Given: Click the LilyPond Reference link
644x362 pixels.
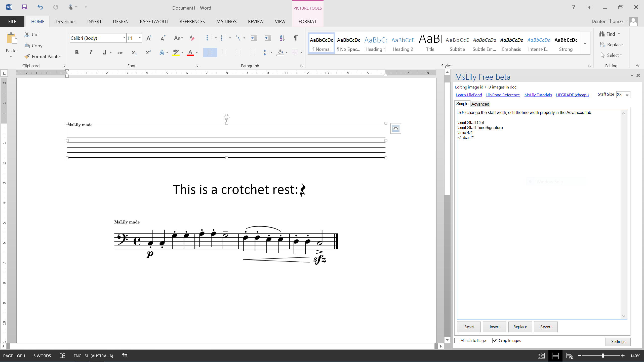Looking at the screenshot, I should [503, 95].
